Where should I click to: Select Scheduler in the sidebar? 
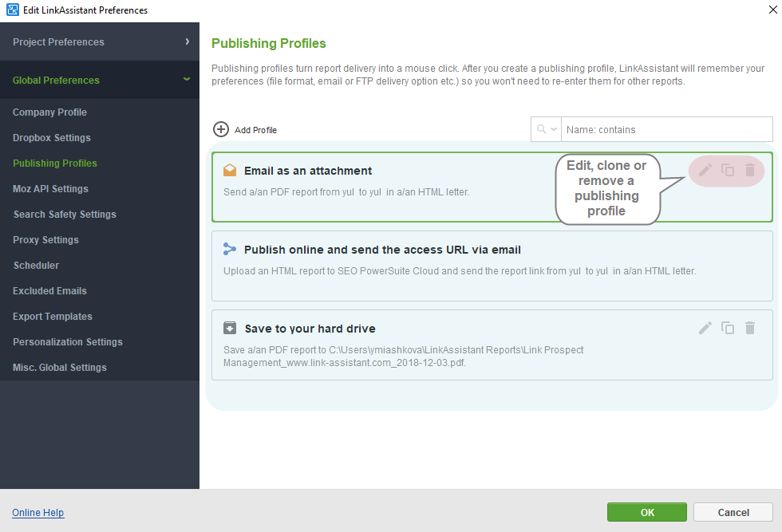36,266
